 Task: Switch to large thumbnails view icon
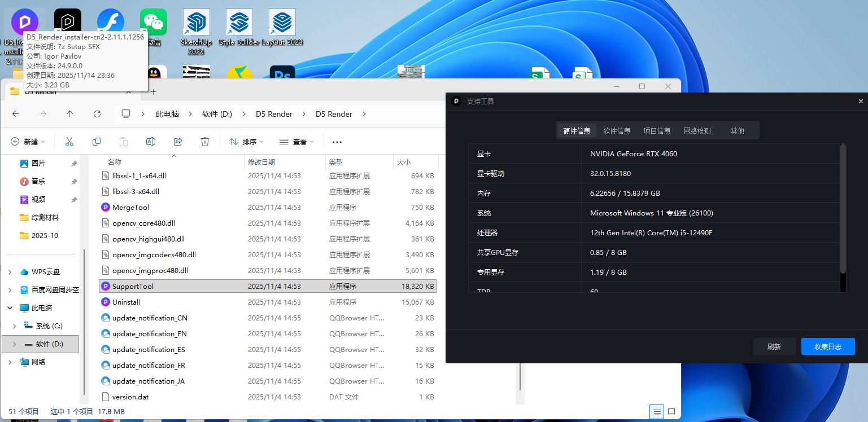coord(671,412)
